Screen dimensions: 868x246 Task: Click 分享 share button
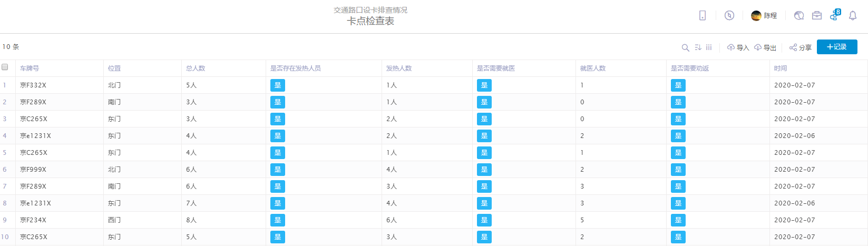801,47
